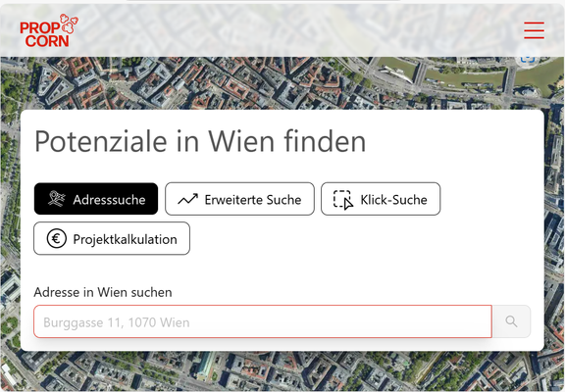The image size is (565, 392).
Task: Click the euro circle icon
Action: pyautogui.click(x=57, y=238)
